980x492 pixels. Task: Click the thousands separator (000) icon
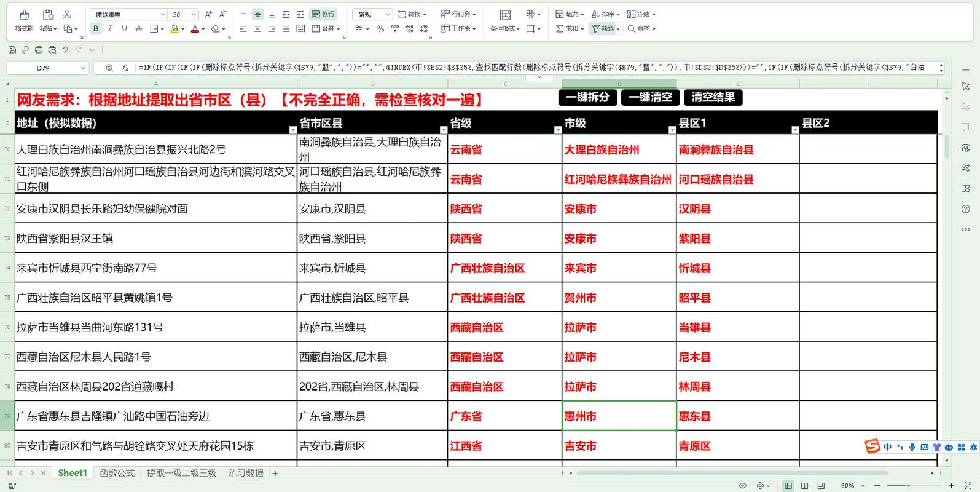click(x=395, y=28)
